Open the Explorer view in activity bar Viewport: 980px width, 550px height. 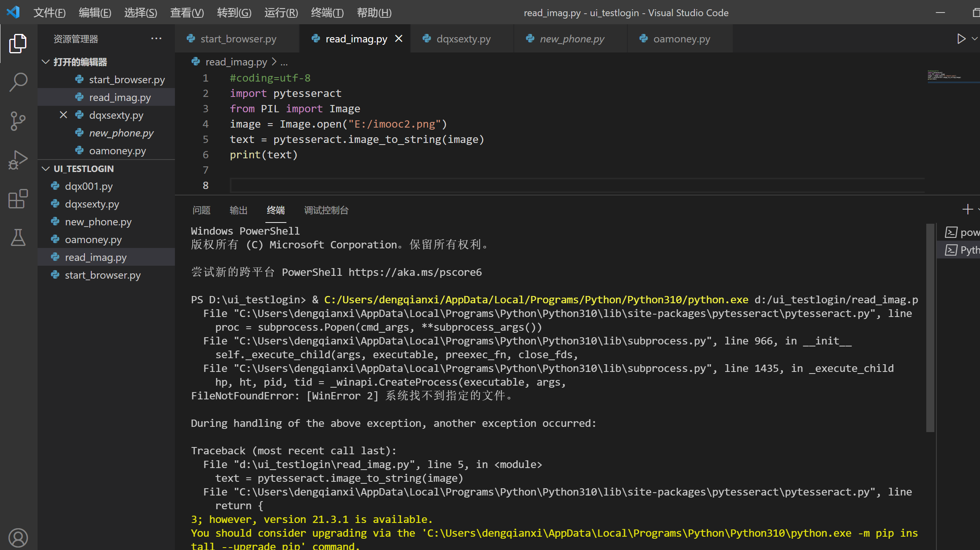pyautogui.click(x=18, y=43)
